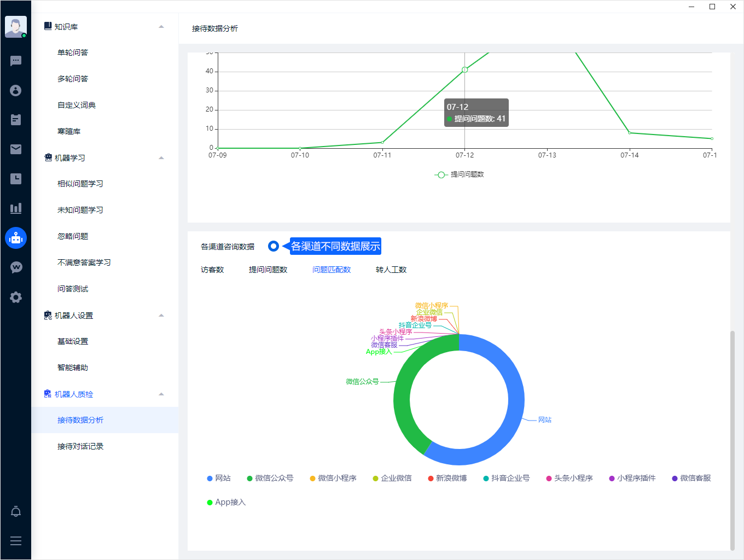Toggle the 微信公众号 legend item below the donut
The height and width of the screenshot is (560, 744).
pyautogui.click(x=270, y=478)
